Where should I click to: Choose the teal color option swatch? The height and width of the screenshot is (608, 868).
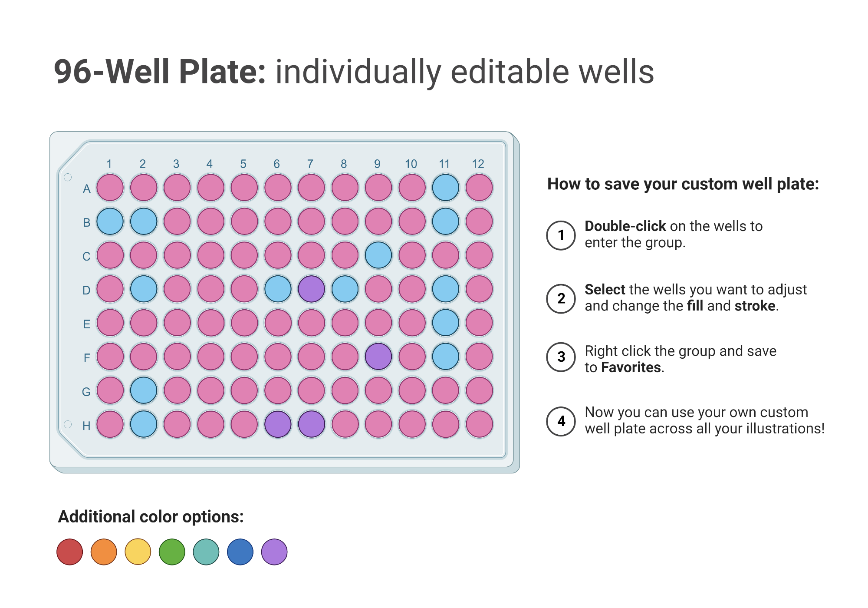206,552
